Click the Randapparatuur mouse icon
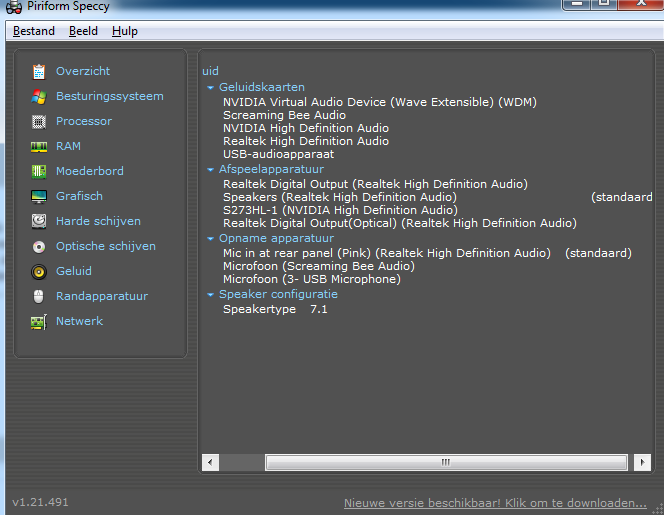The height and width of the screenshot is (515, 664). click(x=39, y=296)
